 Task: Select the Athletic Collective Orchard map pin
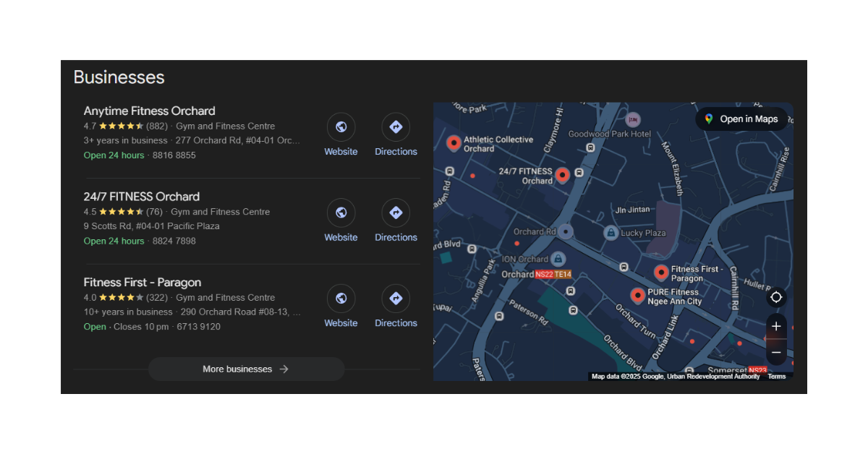[x=454, y=143]
